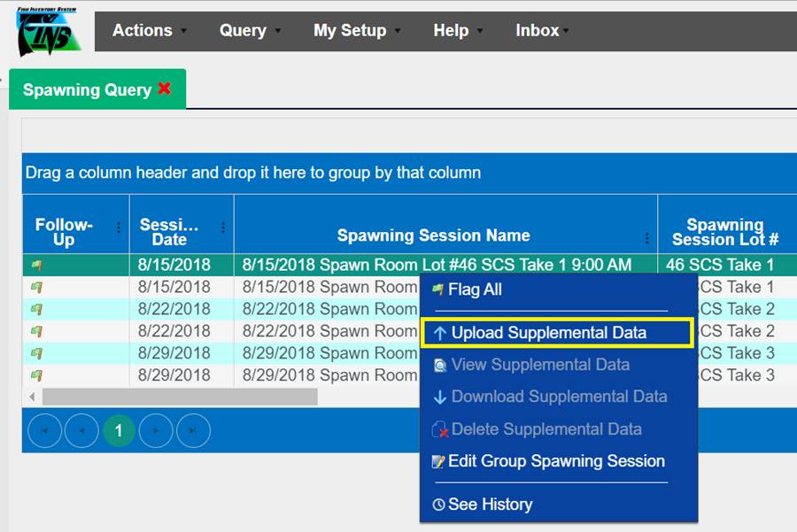Select Flag All menu entry
797x532 pixels.
[x=475, y=289]
